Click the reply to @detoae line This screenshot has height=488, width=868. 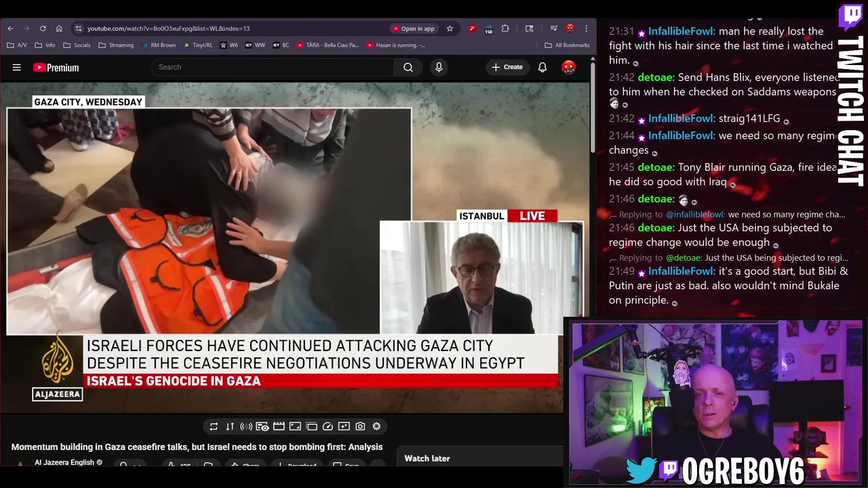click(x=729, y=258)
